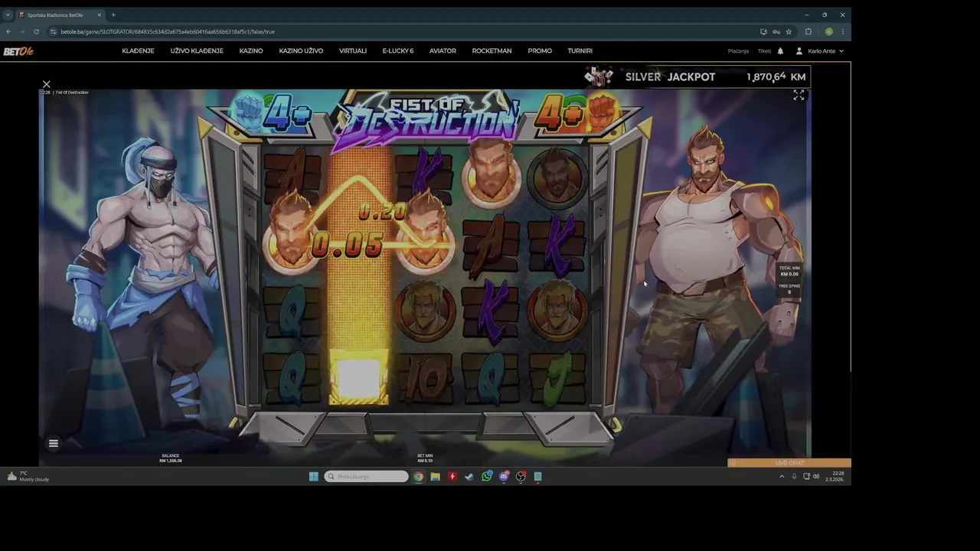The width and height of the screenshot is (980, 551).
Task: Open the weather widget Mostly cloudy
Action: coord(28,476)
